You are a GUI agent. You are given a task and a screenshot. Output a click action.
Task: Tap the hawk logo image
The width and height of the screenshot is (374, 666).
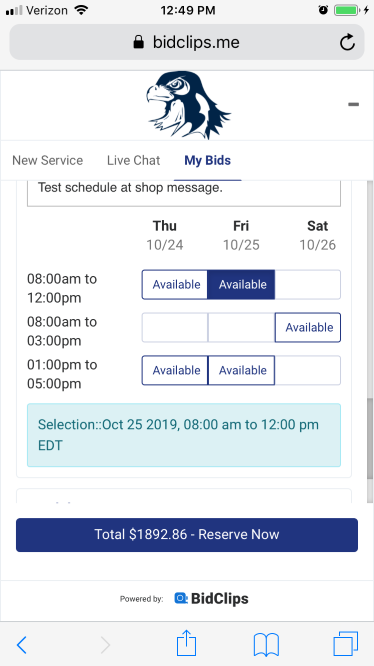point(188,105)
